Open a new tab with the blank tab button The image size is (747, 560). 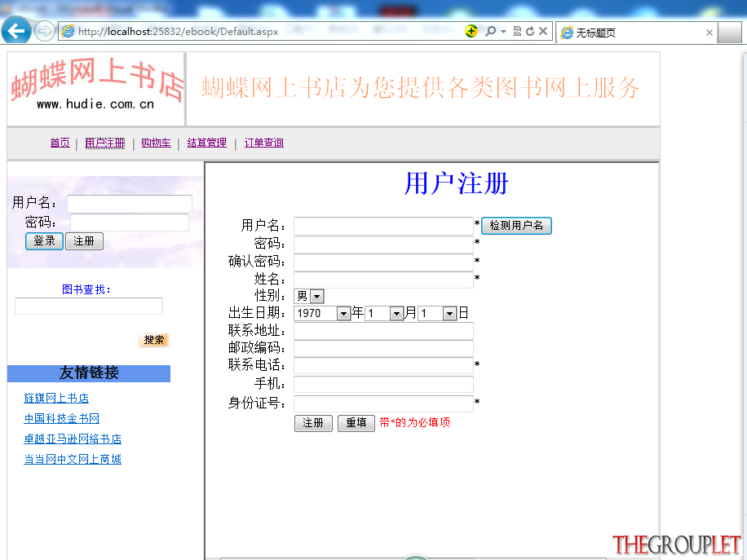pyautogui.click(x=729, y=33)
